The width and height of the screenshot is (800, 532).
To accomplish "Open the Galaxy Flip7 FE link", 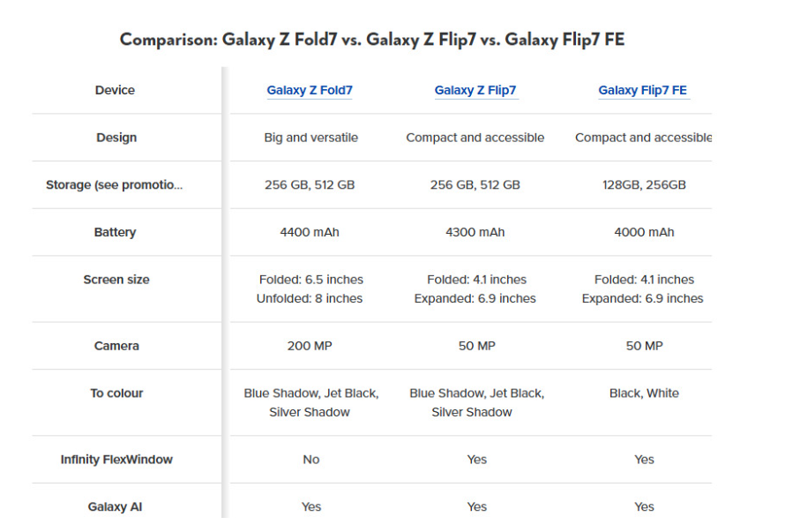I will click(x=642, y=90).
